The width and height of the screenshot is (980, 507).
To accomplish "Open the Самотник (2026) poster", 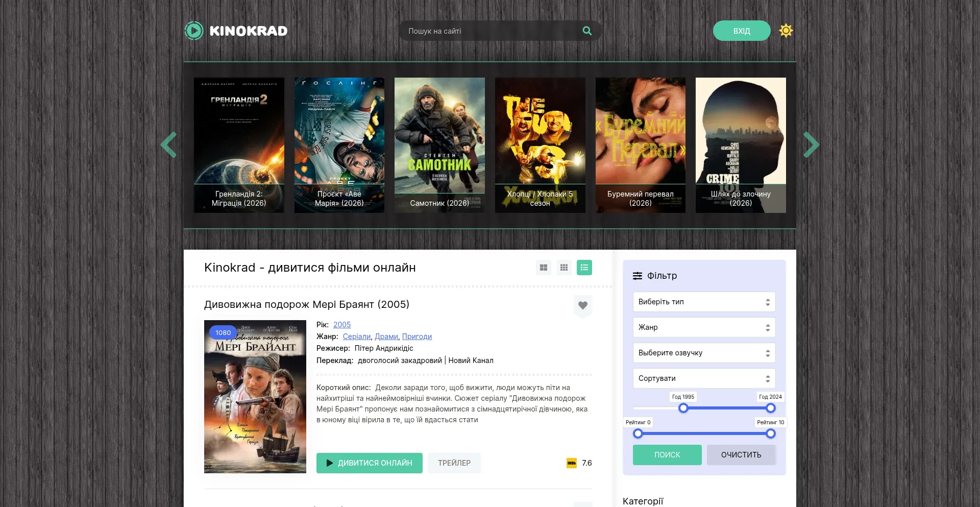I will [x=439, y=145].
